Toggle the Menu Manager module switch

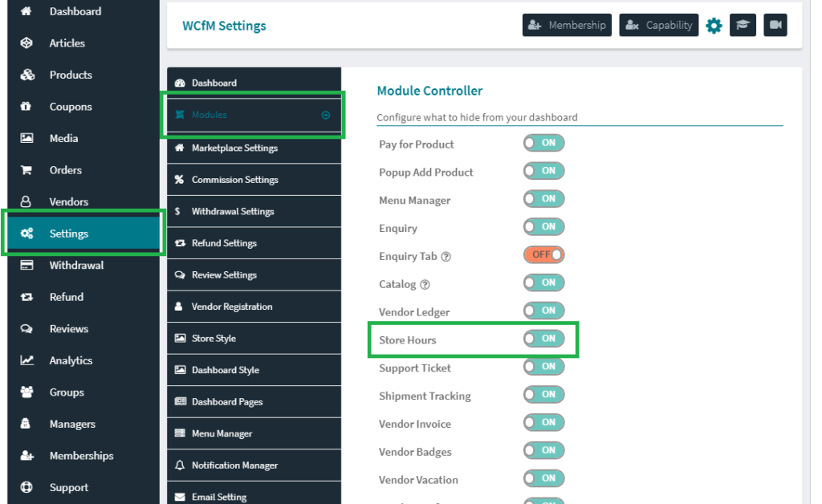click(543, 198)
